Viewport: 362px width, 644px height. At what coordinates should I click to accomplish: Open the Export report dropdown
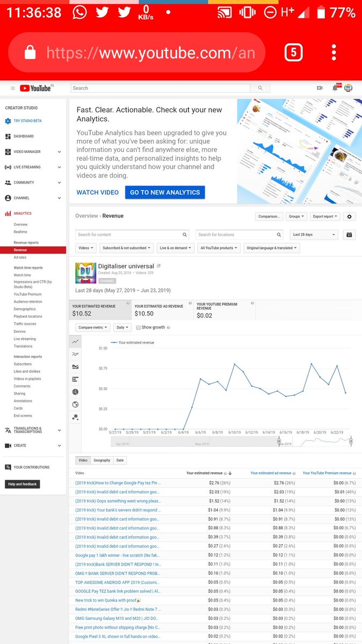[x=326, y=216]
